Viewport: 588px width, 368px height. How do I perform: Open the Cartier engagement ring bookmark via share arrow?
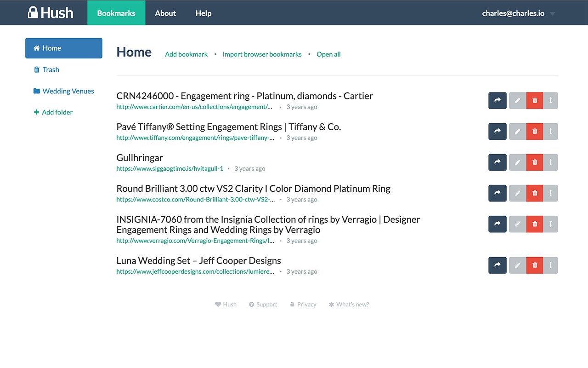(498, 100)
